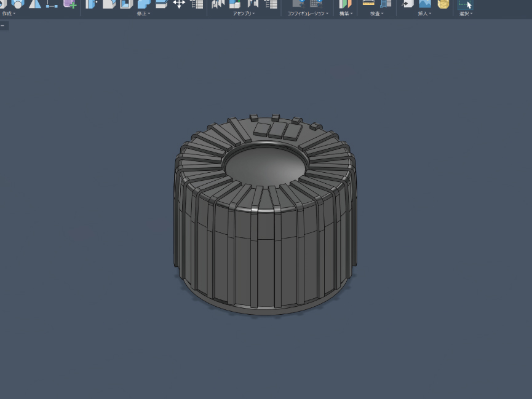Expand the 修正 dropdown menu

(143, 14)
